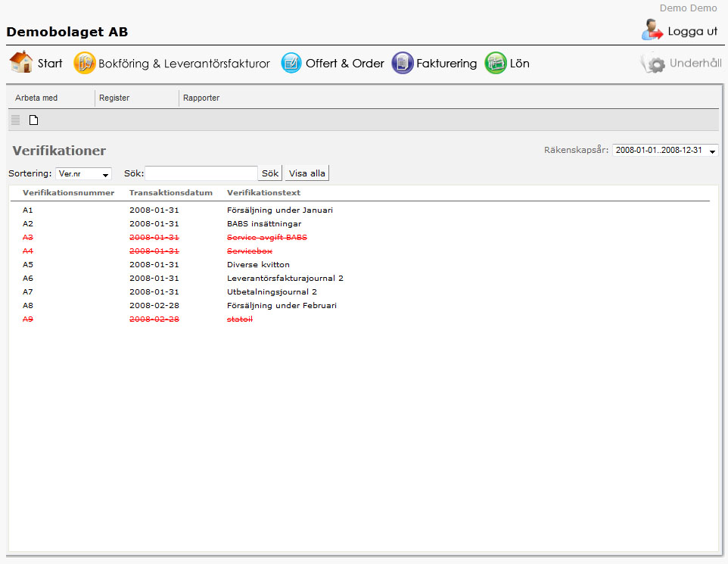
Task: Sort by Verifikationsnummer column header
Action: click(68, 193)
